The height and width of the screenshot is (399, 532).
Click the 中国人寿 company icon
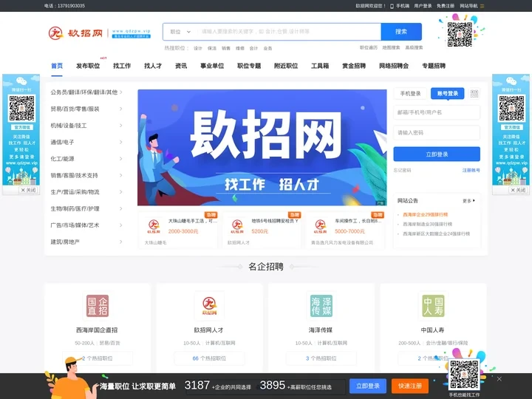coord(433,306)
